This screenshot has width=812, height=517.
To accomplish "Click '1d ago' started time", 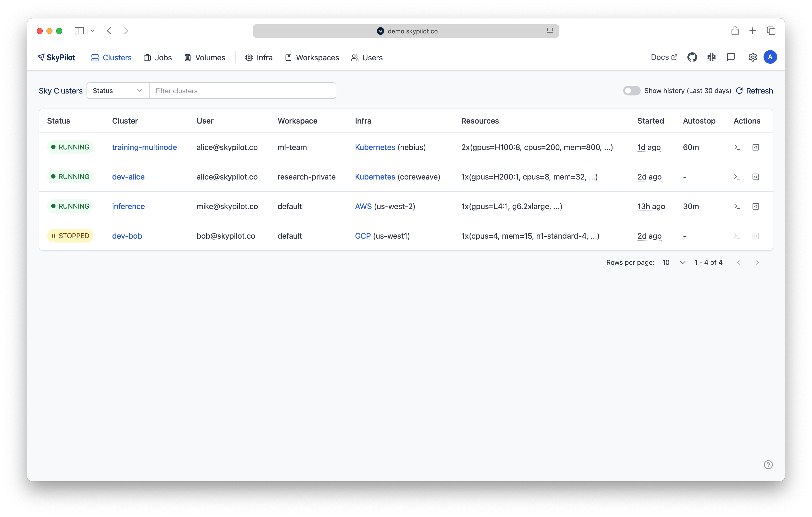I will pyautogui.click(x=649, y=147).
